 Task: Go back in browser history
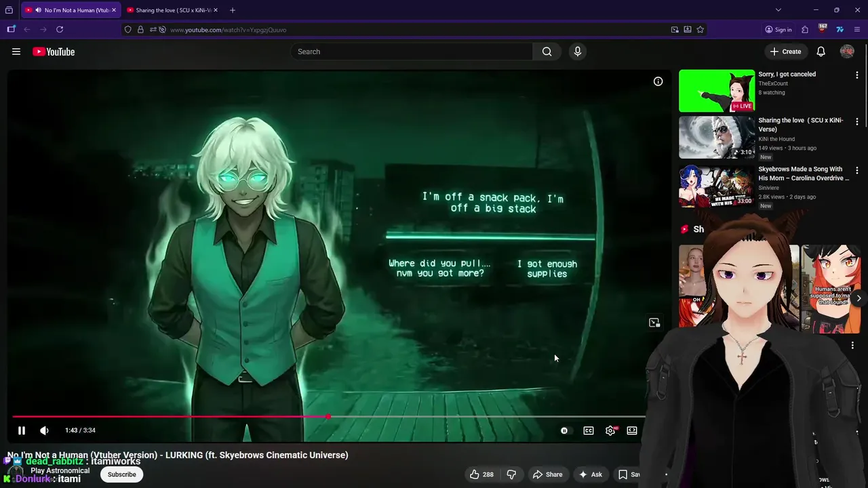pyautogui.click(x=27, y=30)
